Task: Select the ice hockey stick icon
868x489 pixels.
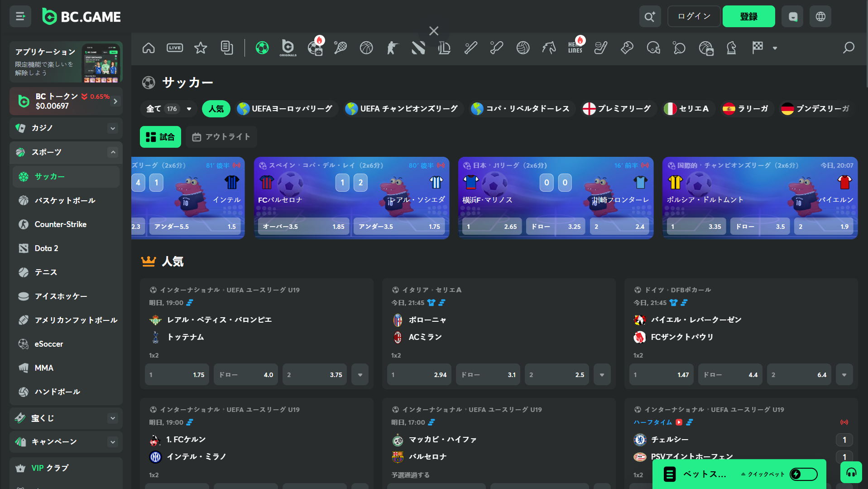Action: pos(601,48)
